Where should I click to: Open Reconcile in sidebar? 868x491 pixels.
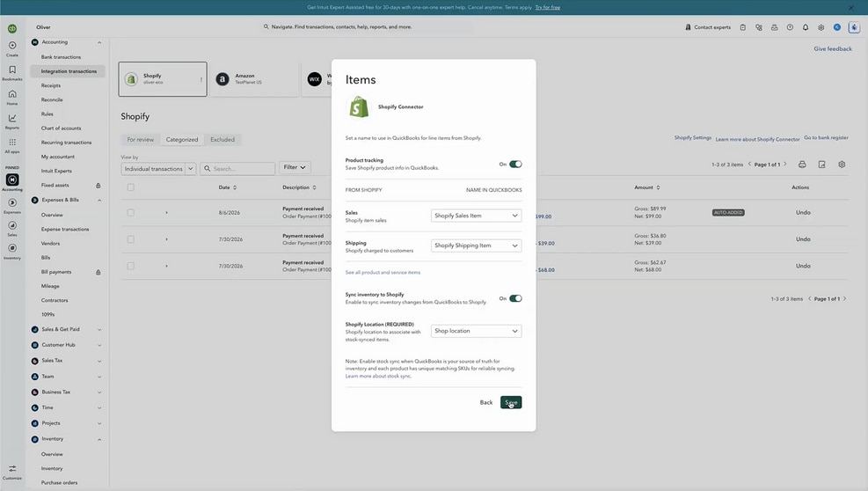pyautogui.click(x=52, y=99)
